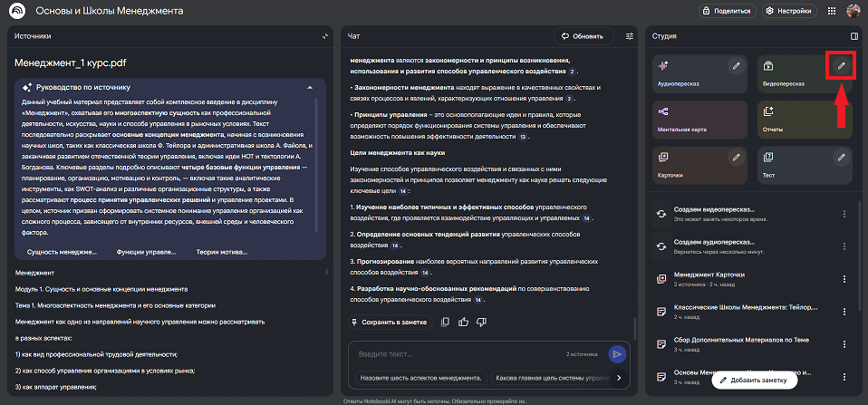Open the more menu for Менеджмент Карточки

[x=844, y=275]
